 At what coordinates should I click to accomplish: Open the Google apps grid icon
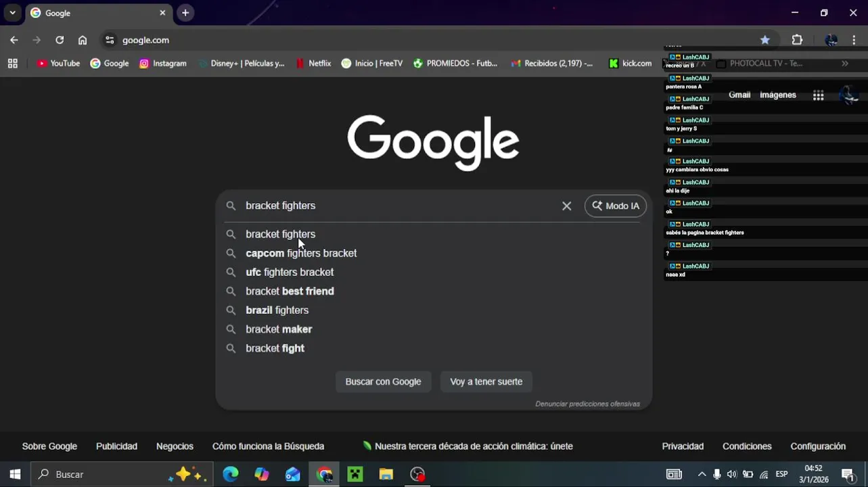(818, 95)
